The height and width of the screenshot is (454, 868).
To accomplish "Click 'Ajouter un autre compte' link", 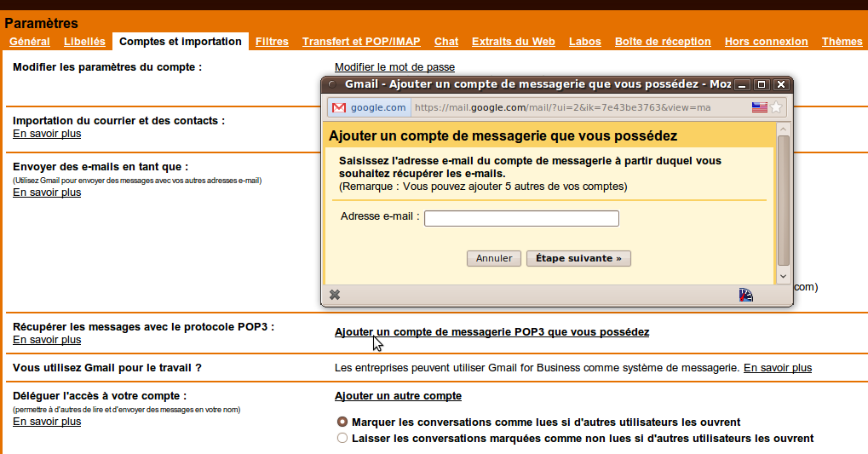I will point(398,396).
